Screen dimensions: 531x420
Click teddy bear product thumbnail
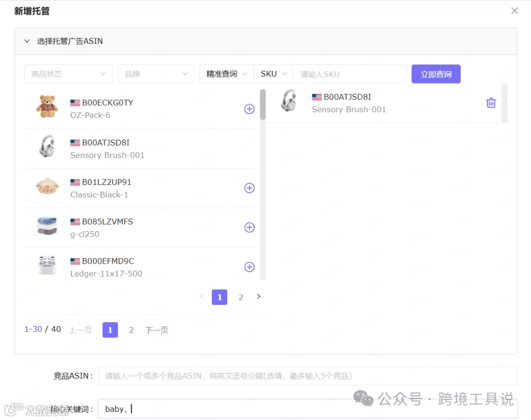coord(47,107)
